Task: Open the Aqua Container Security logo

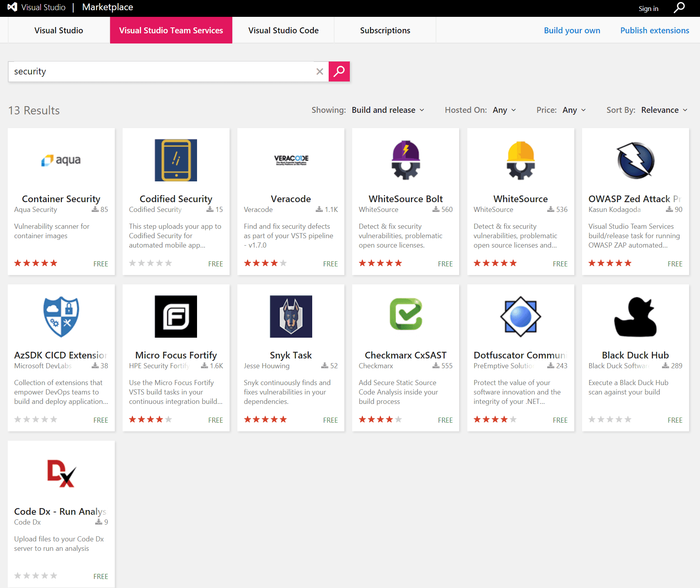Action: (61, 160)
